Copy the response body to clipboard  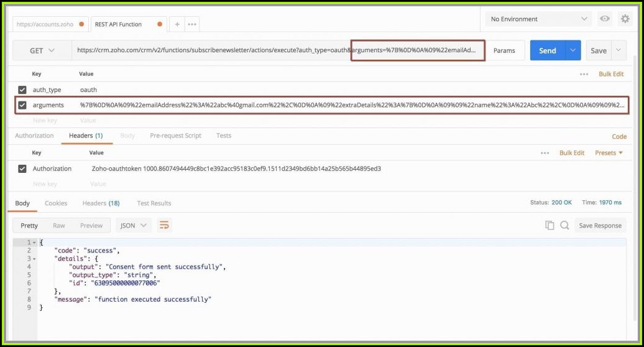(550, 226)
